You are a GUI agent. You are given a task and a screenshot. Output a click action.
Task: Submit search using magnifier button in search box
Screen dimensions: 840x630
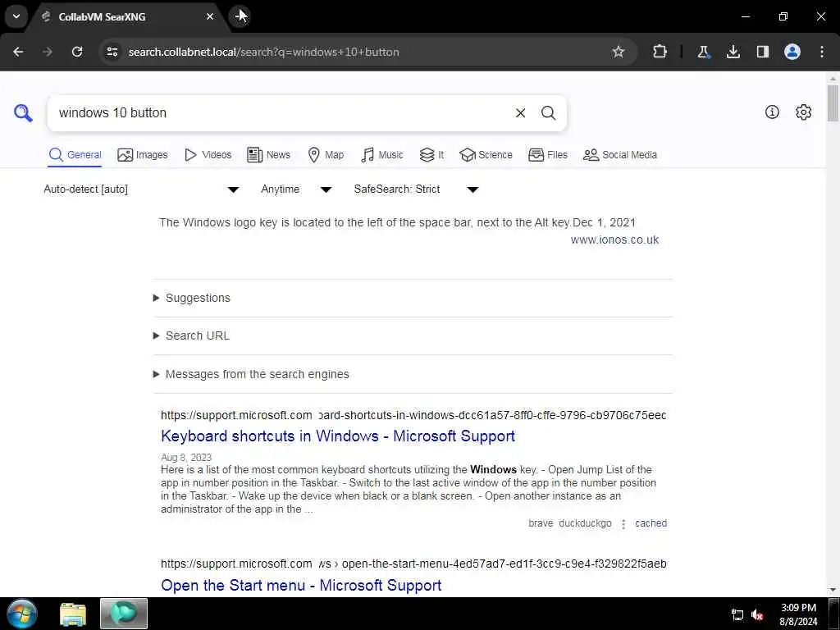[548, 113]
